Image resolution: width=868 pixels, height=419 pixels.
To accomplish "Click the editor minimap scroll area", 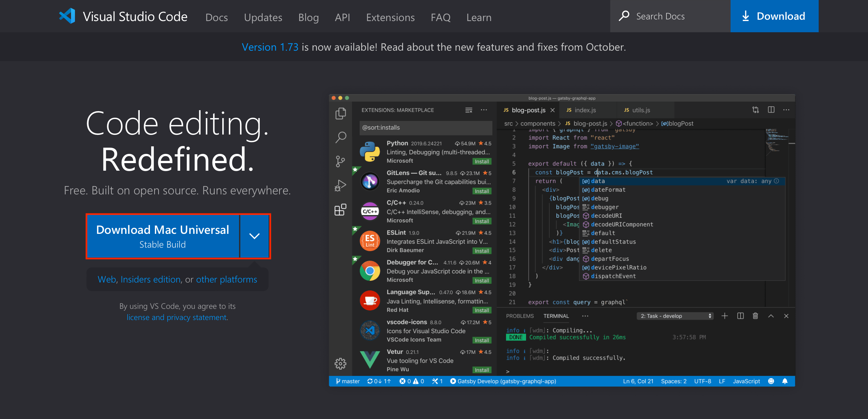I will pyautogui.click(x=777, y=141).
